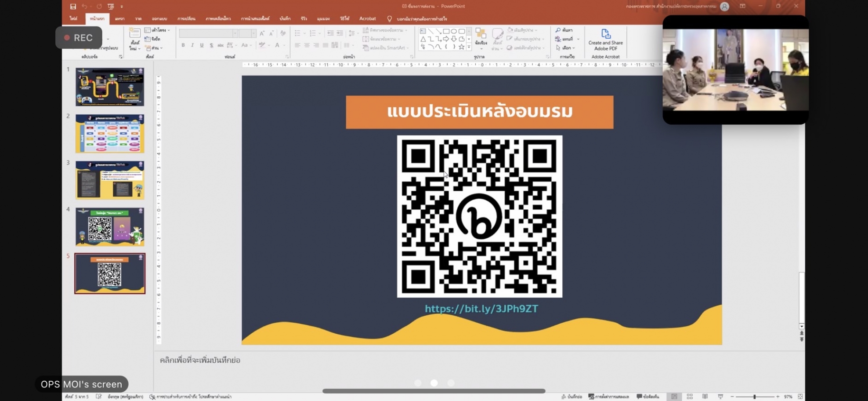The width and height of the screenshot is (868, 401).
Task: Toggle Align Left paragraph alignment
Action: pyautogui.click(x=297, y=45)
